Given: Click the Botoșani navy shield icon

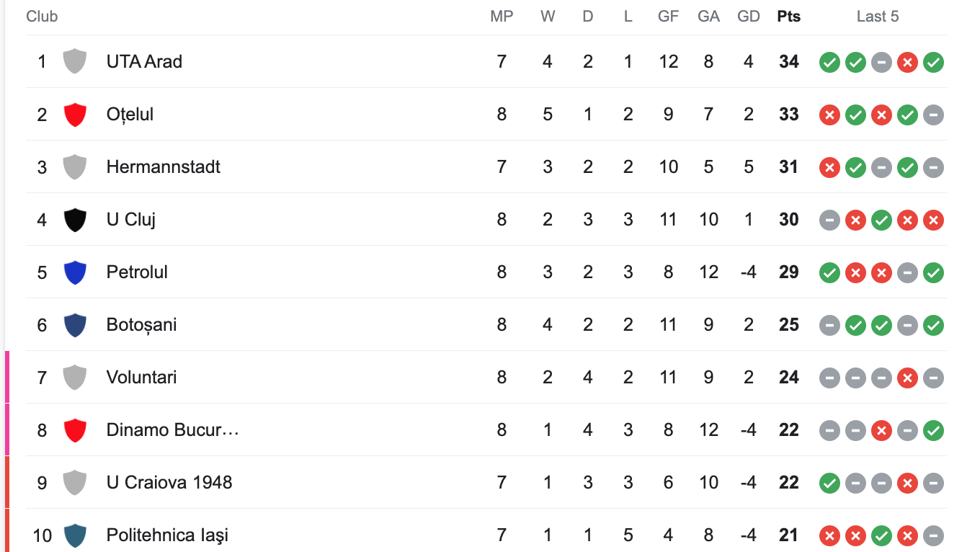Looking at the screenshot, I should coord(75,325).
